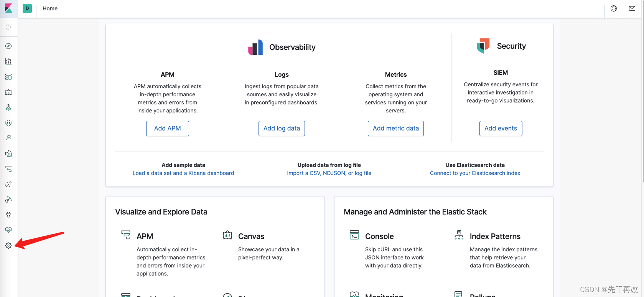Open Discover from the sidebar compass icon
Viewport: 644px width, 297px height.
coord(8,46)
